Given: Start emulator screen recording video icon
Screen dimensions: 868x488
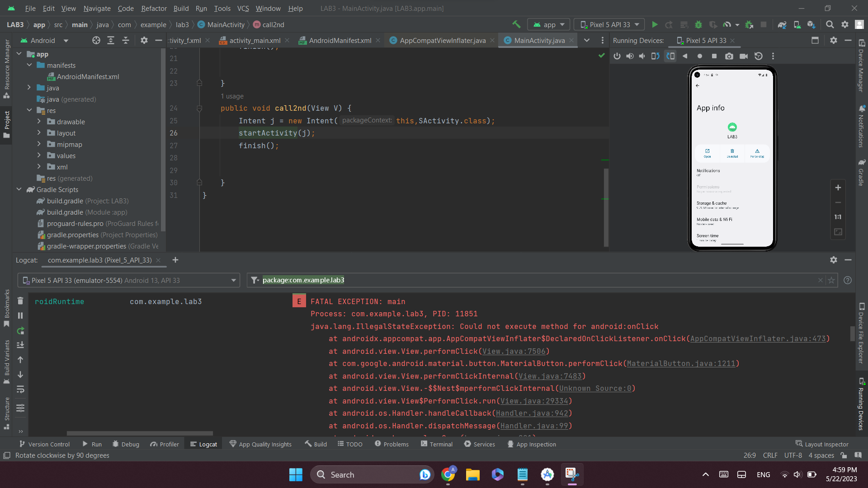Looking at the screenshot, I should (x=744, y=56).
